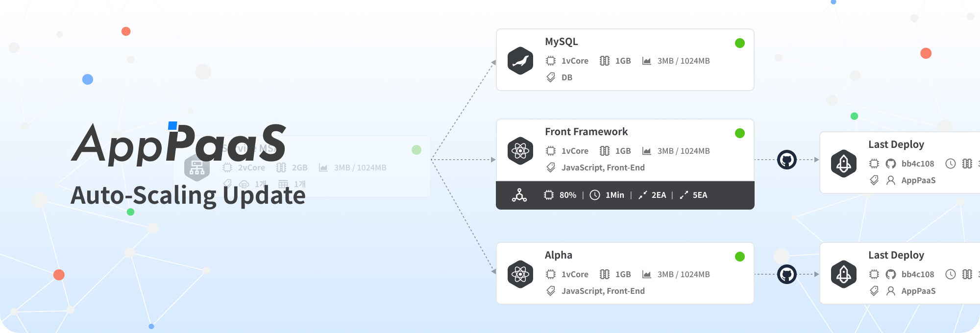Click the Alpha green status dot
This screenshot has width=980, height=333.
[x=740, y=257]
